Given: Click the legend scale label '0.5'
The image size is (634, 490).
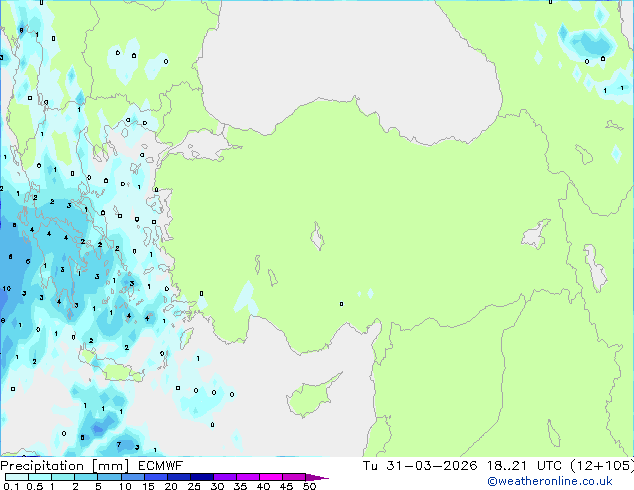Looking at the screenshot, I should click(x=35, y=486).
